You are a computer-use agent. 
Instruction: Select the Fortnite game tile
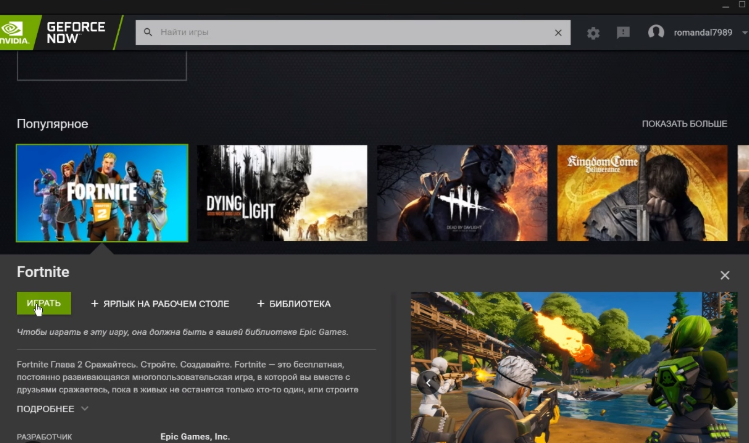coord(102,193)
